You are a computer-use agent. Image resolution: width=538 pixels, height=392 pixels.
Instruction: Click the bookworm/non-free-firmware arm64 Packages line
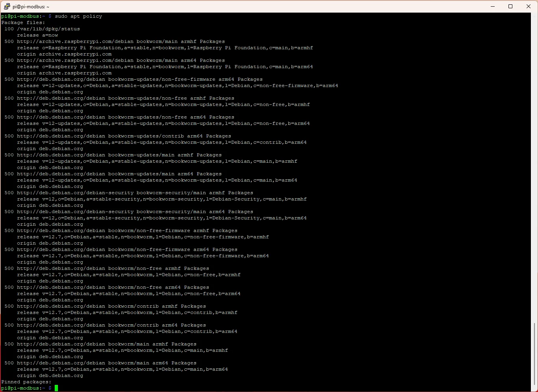tap(121, 249)
